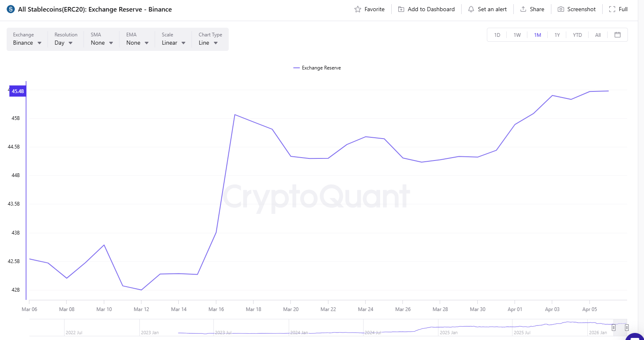This screenshot has height=340, width=644.
Task: Set an alert using the bell icon
Action: tap(471, 9)
